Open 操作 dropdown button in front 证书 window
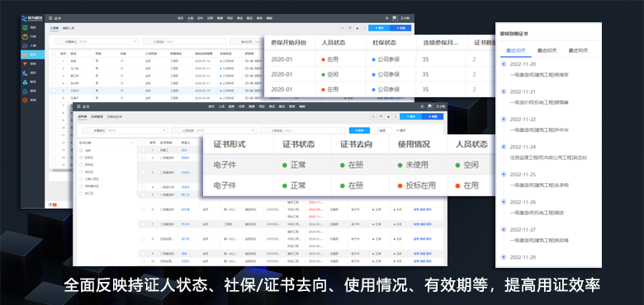 coord(410,116)
